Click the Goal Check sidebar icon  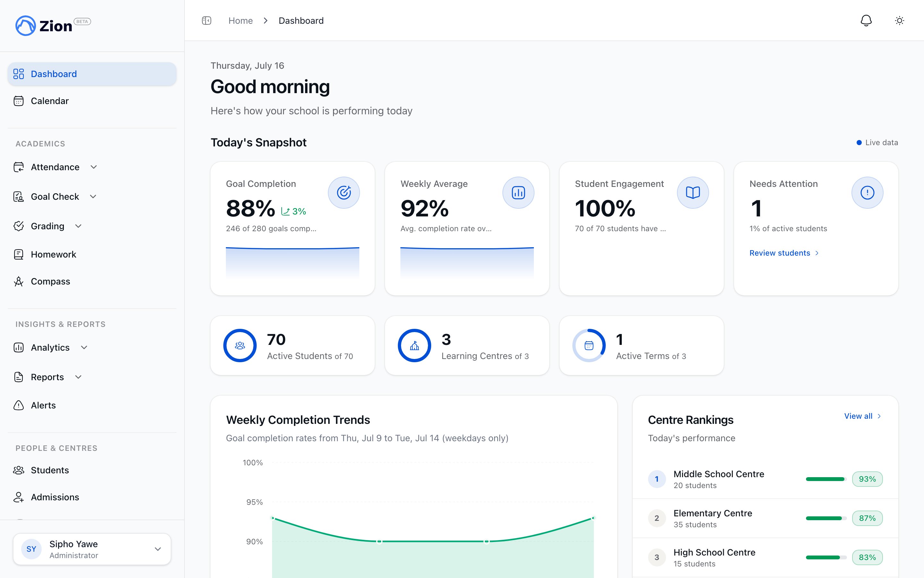19,197
